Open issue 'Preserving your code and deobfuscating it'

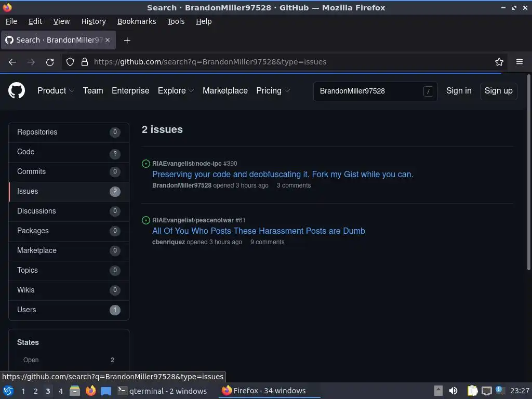point(283,175)
